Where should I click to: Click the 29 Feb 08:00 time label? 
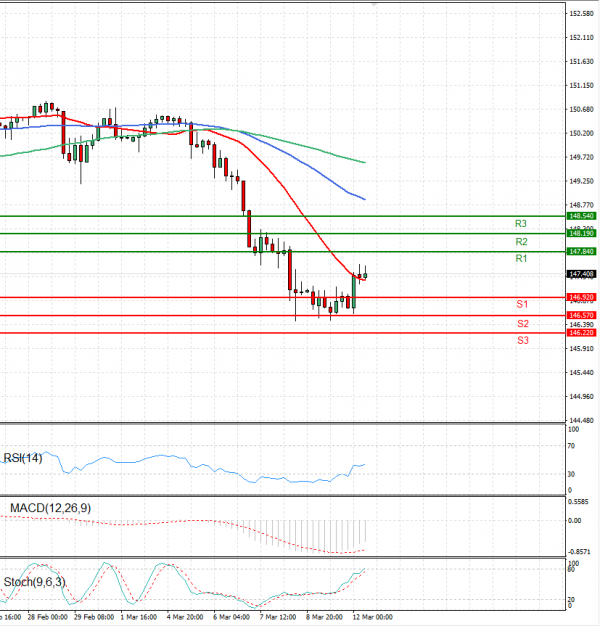[94, 617]
